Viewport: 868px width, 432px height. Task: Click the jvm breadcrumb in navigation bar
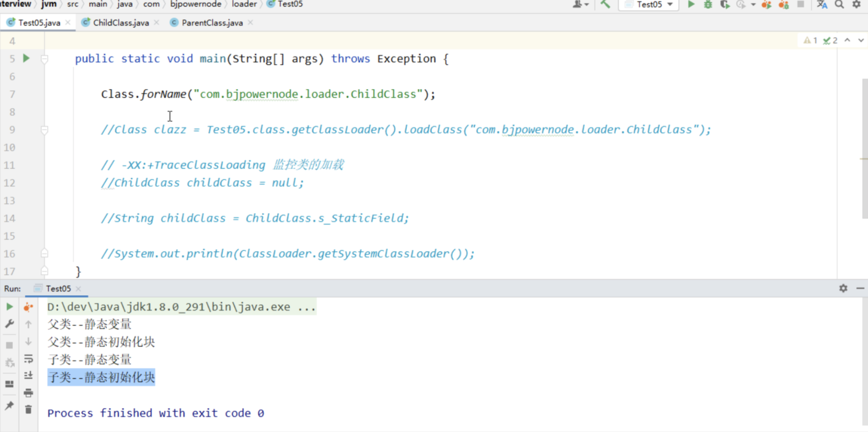tap(49, 4)
